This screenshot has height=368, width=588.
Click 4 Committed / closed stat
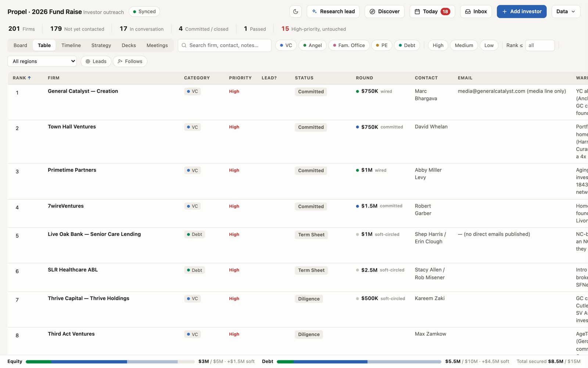point(203,29)
